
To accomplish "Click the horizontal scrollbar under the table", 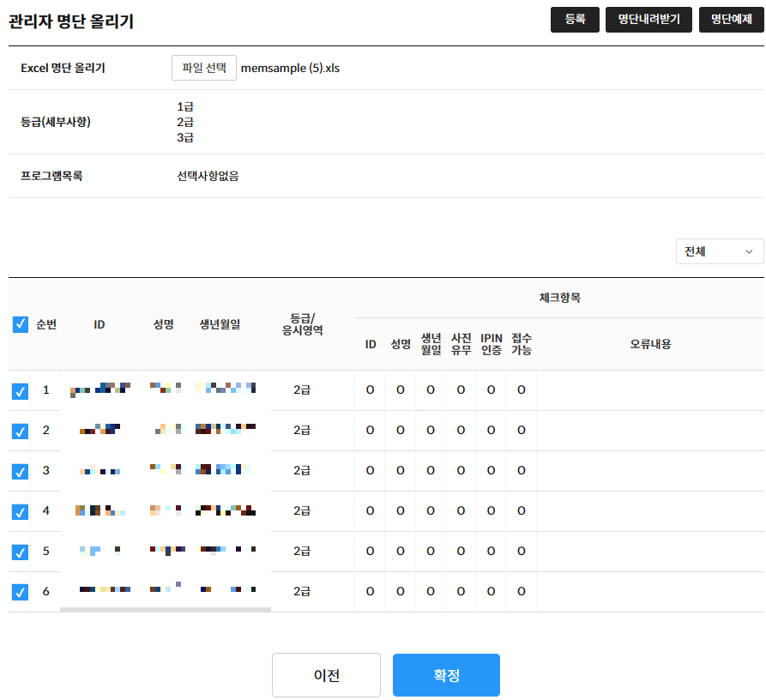I will tap(165, 610).
